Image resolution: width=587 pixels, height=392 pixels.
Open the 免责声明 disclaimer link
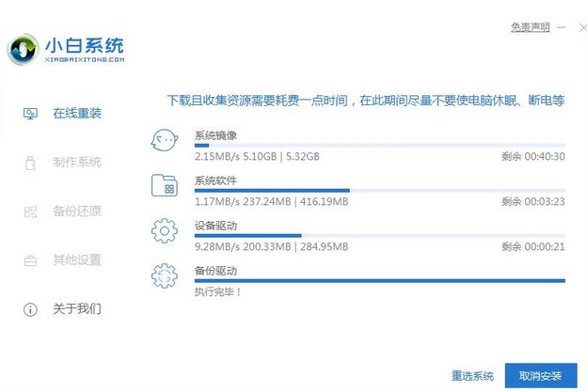[x=531, y=27]
